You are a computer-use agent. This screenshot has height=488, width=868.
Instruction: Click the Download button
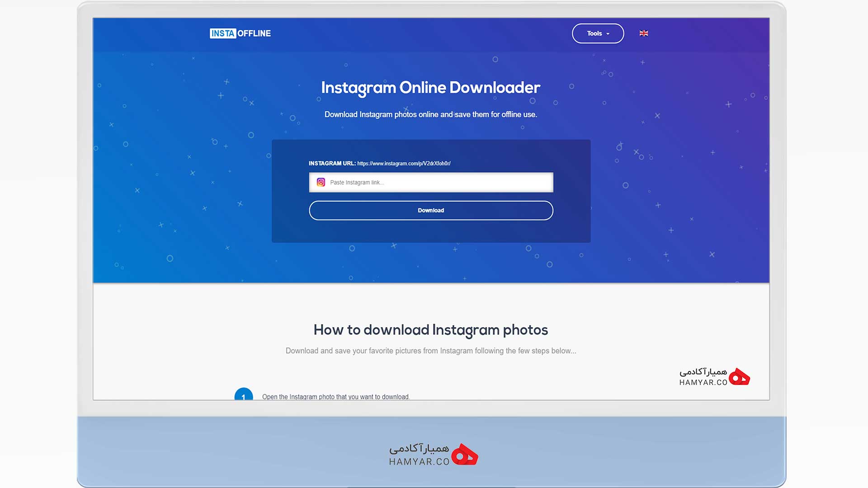point(431,211)
